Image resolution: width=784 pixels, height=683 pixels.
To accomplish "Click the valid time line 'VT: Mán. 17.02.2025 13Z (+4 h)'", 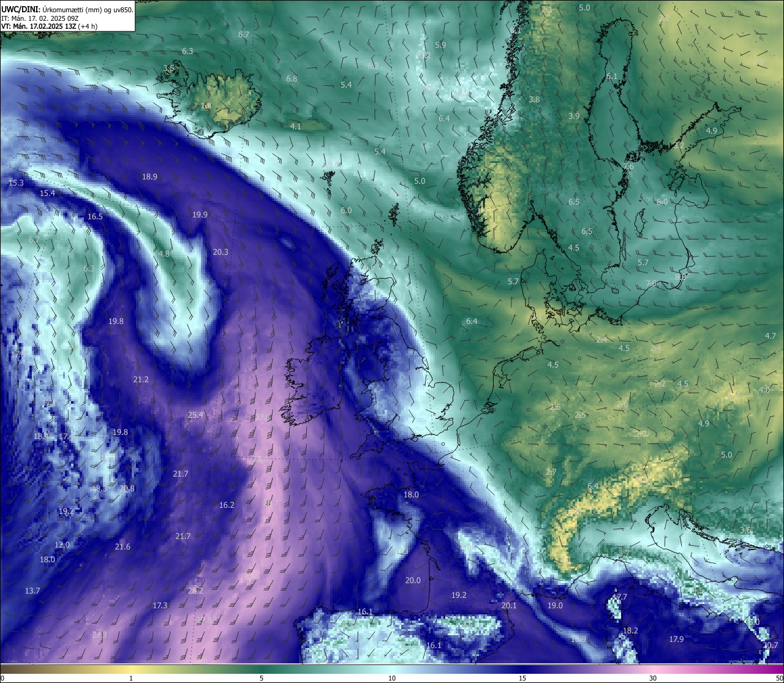I will [x=50, y=26].
